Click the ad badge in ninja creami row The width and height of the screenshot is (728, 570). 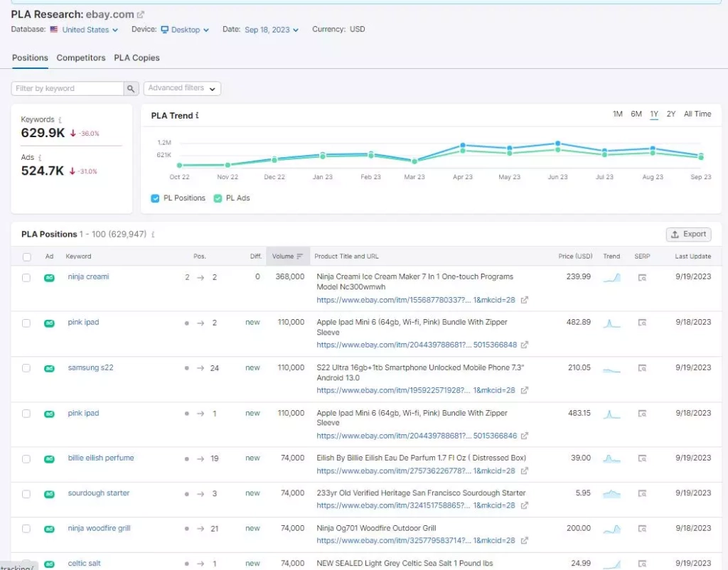pos(49,278)
